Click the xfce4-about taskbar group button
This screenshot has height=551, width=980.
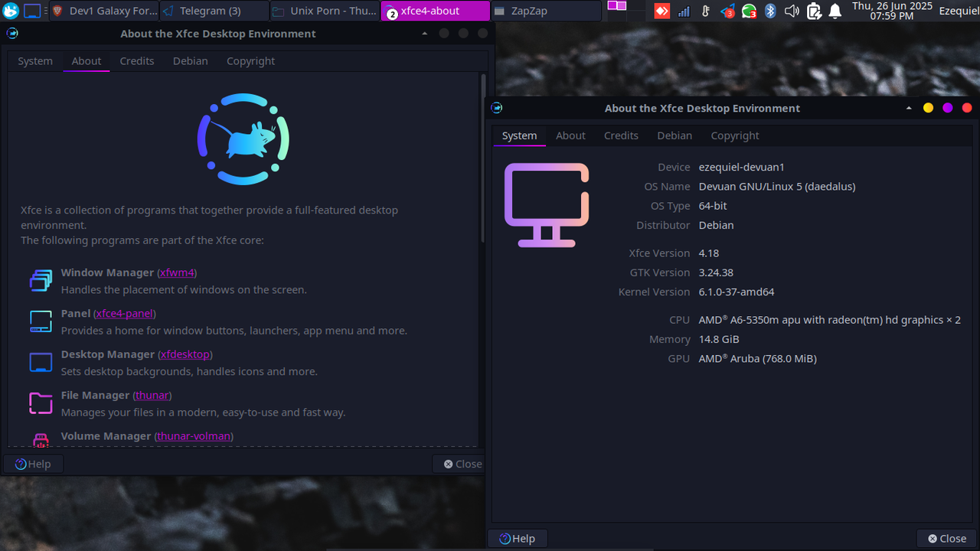coord(435,11)
